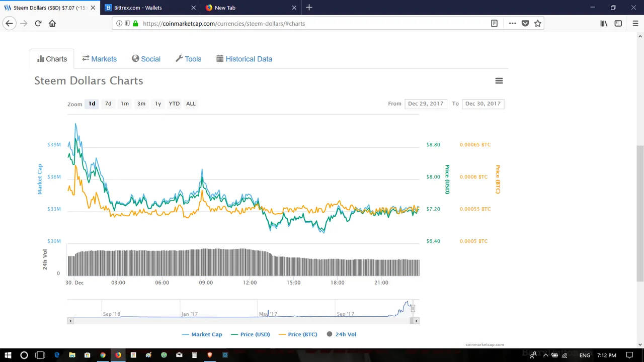Set chart zoom to 3m
This screenshot has height=362, width=644.
[x=141, y=104]
